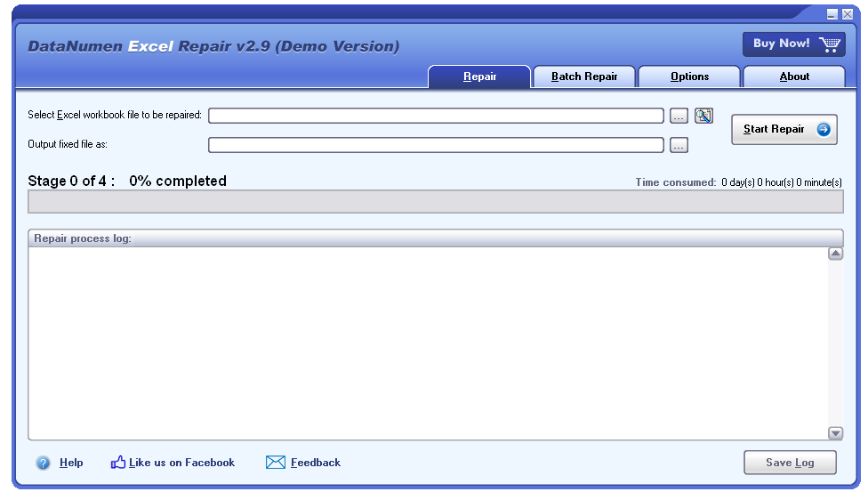Switch to the Batch Repair tab
Image resolution: width=868 pixels, height=500 pixels.
click(584, 77)
